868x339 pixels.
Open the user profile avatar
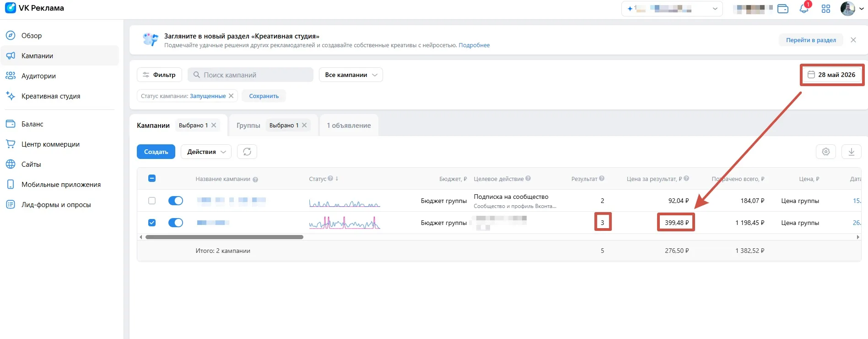point(847,9)
